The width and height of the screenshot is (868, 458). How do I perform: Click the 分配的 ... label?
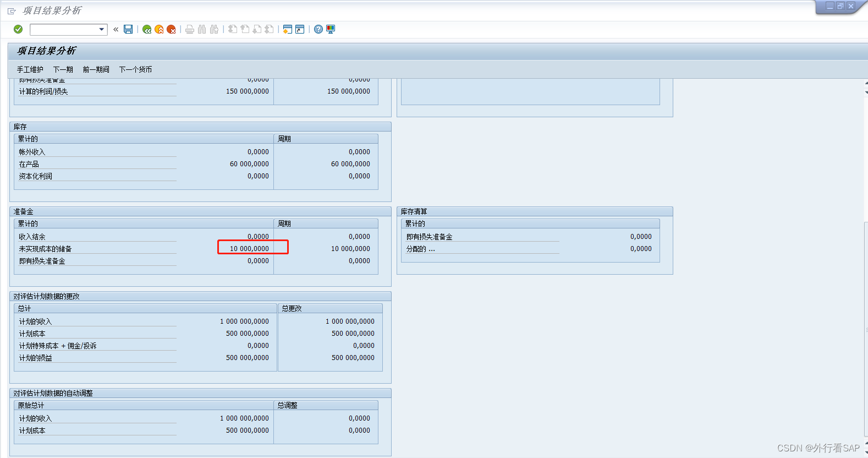(x=420, y=249)
